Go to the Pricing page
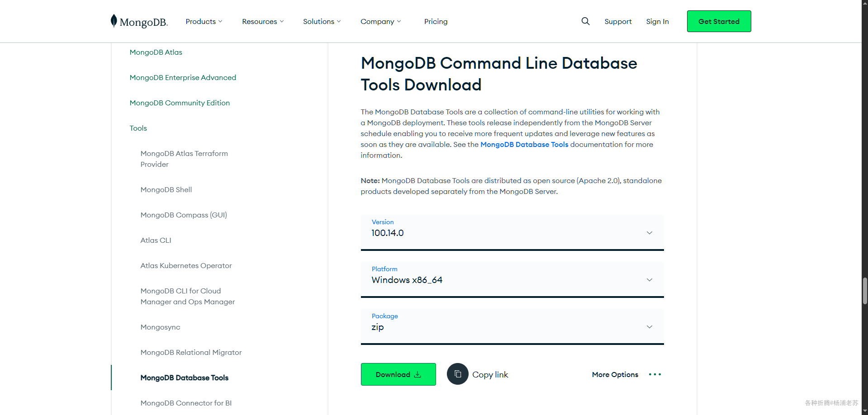This screenshot has height=415, width=868. pos(436,21)
